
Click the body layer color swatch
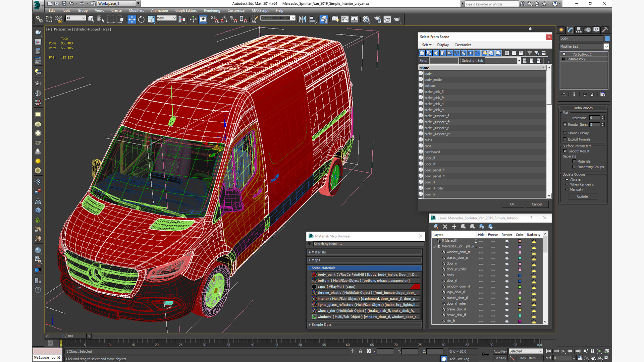pyautogui.click(x=520, y=275)
